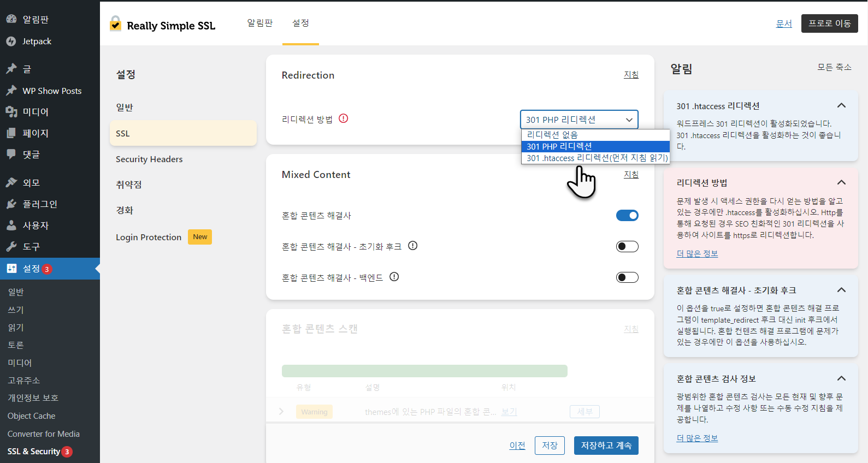Click the 도구 wrench icon

(11, 247)
